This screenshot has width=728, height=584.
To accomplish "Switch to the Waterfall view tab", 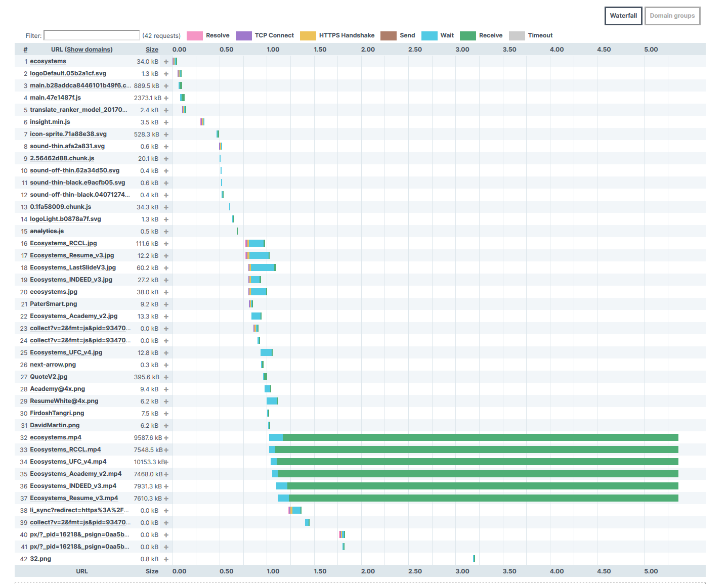I will coord(623,16).
